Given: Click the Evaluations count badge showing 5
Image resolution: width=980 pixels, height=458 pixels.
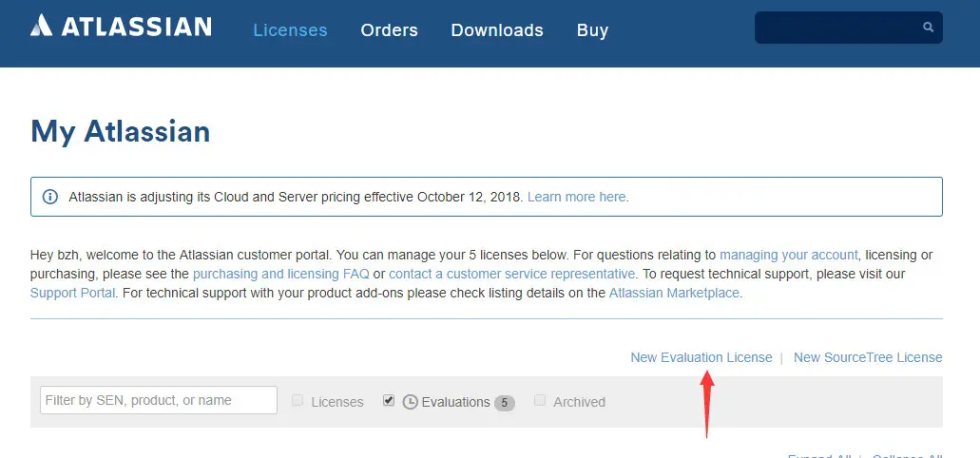Looking at the screenshot, I should click(505, 403).
